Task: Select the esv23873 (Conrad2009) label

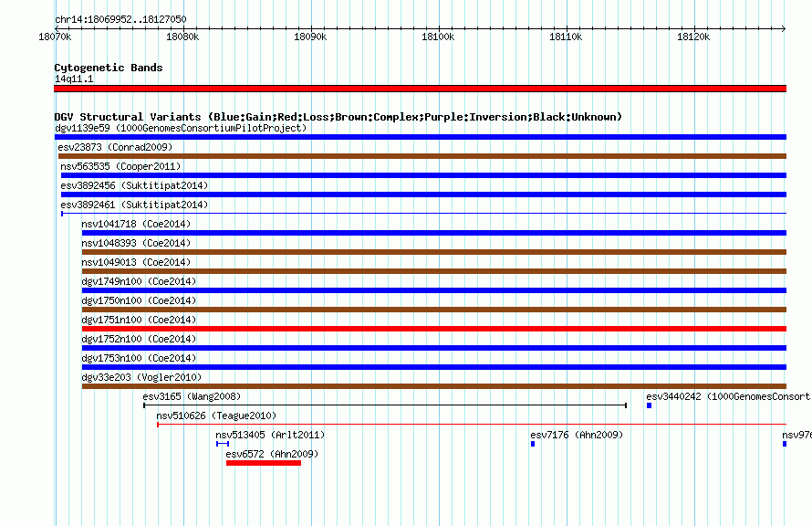Action: [115, 147]
